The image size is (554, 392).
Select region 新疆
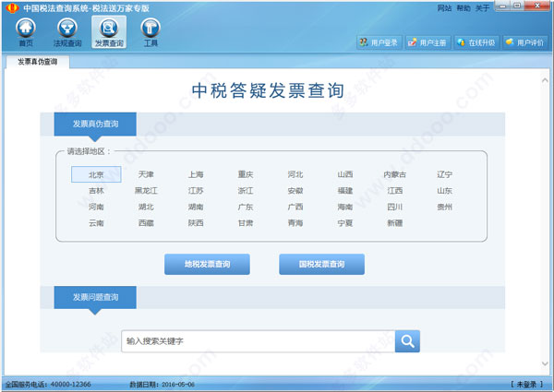point(395,223)
